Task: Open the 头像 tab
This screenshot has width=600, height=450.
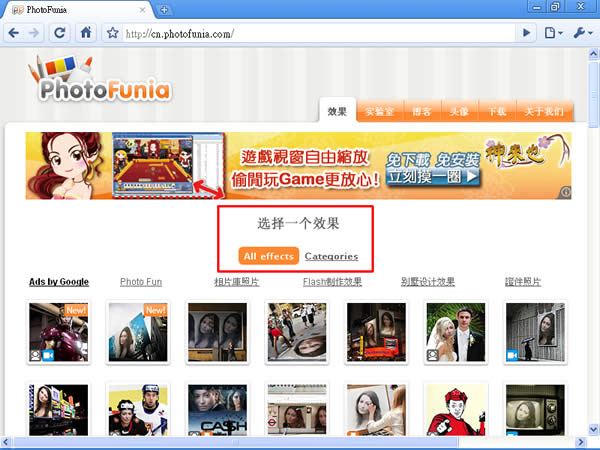Action: click(x=459, y=111)
